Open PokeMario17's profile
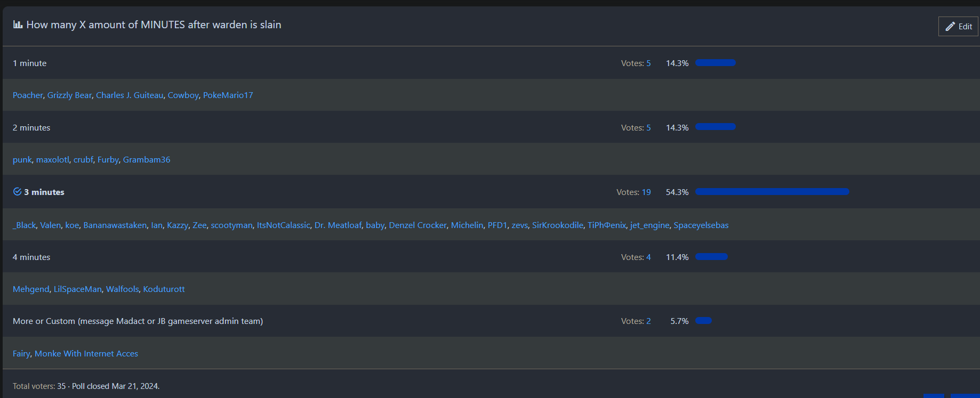 (x=228, y=95)
